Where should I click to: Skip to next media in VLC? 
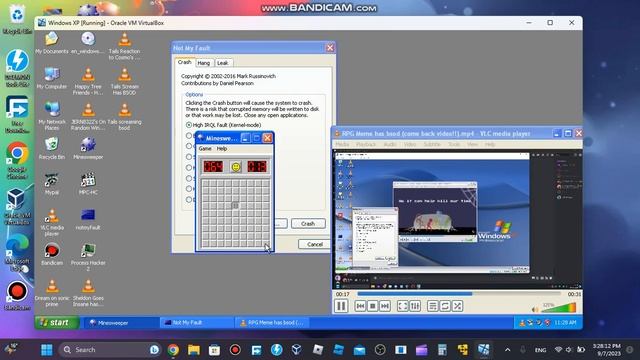[x=385, y=306]
